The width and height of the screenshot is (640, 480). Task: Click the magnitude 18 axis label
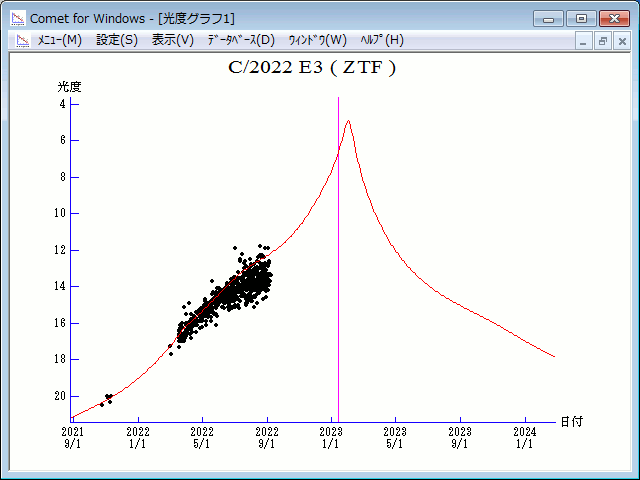pyautogui.click(x=60, y=359)
